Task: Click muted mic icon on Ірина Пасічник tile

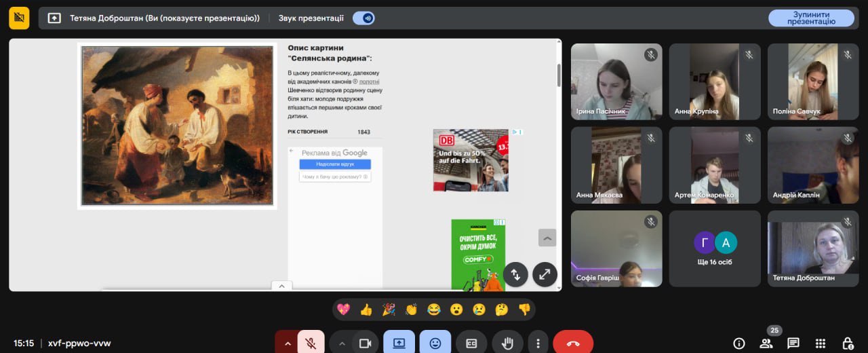Action: (651, 55)
